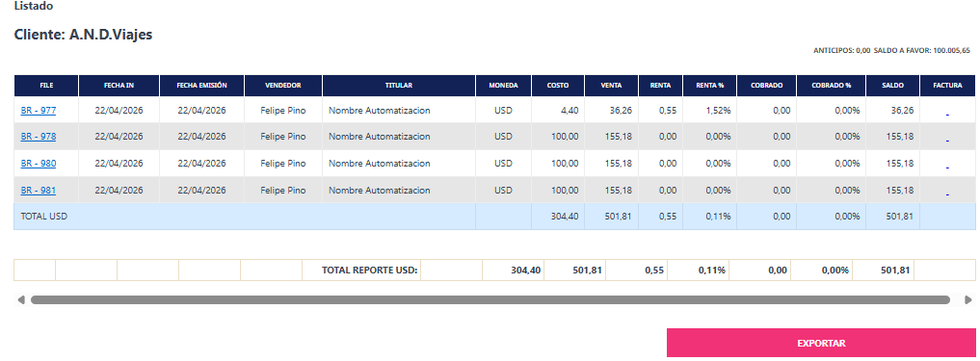Open file link BR - 978
980x361 pixels.
tap(39, 137)
